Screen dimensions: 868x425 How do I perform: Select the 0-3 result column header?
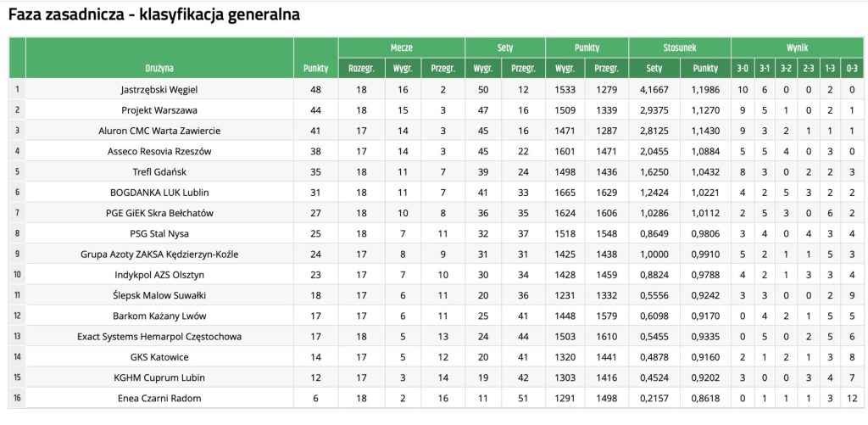click(x=852, y=69)
